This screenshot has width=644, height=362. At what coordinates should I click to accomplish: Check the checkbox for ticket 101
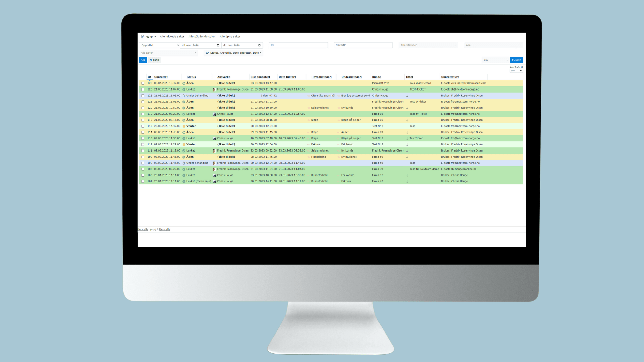143,181
